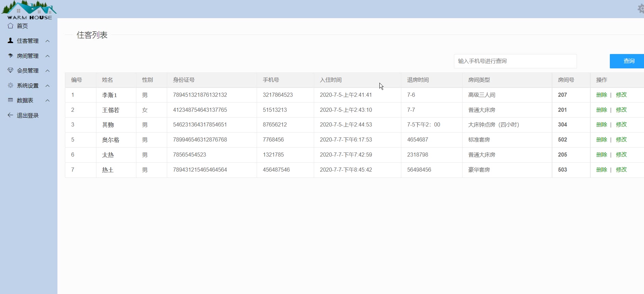Click the home icon beside 首页
The width and height of the screenshot is (644, 294).
coord(11,26)
